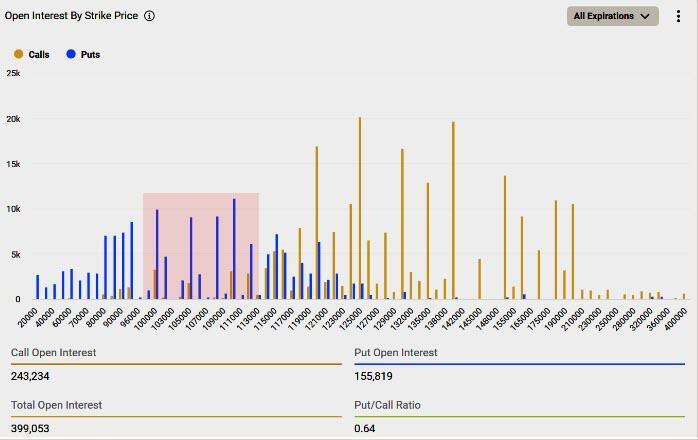Image resolution: width=698 pixels, height=440 pixels.
Task: Click the 400000 strike label on the axis
Action: (676, 318)
